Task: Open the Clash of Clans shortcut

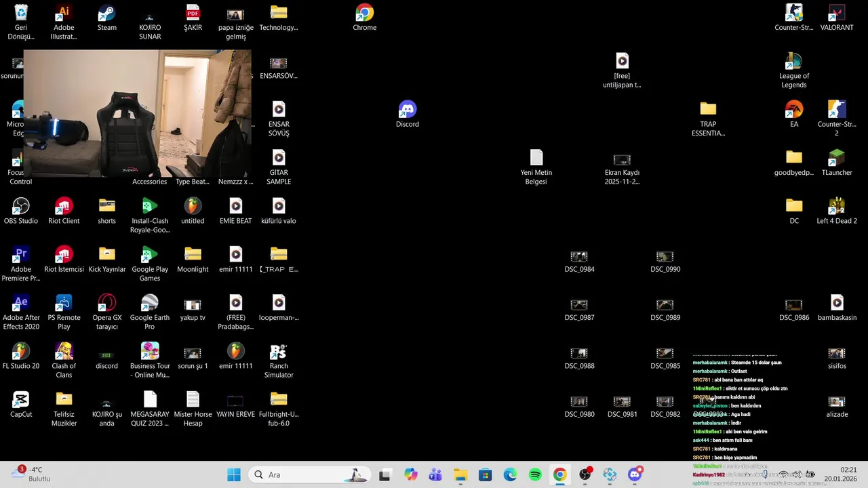Action: coord(64,360)
